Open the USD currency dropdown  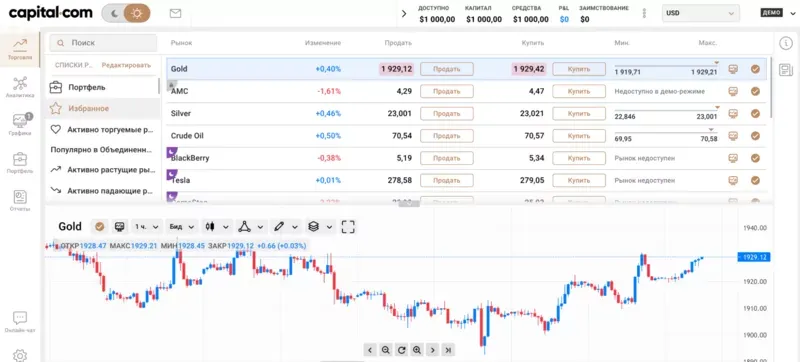[x=701, y=13]
